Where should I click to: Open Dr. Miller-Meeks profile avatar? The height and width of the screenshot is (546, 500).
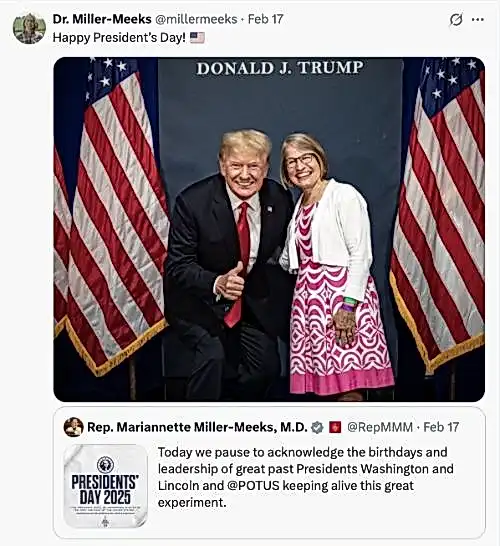pos(29,28)
